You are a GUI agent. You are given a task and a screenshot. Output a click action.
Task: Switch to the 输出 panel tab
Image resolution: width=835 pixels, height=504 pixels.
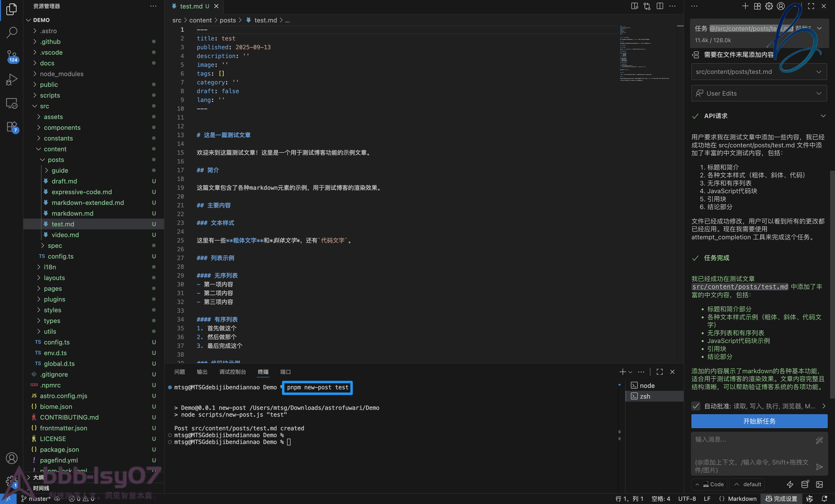202,372
